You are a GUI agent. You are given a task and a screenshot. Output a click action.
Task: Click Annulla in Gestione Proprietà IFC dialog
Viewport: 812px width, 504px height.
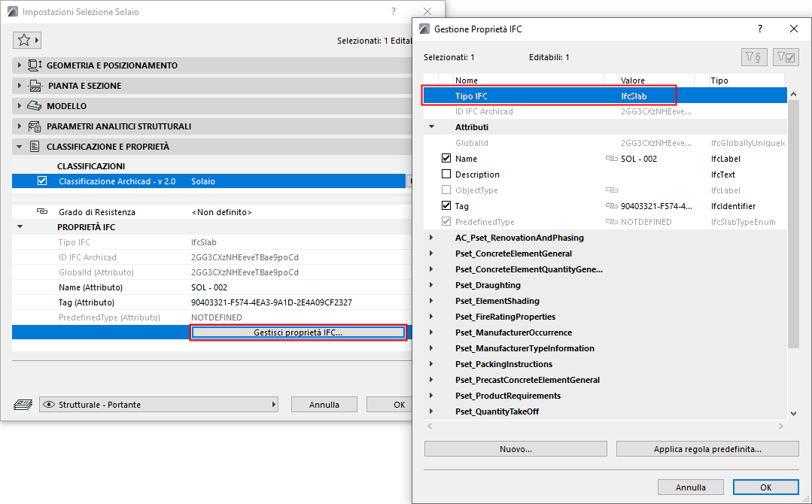tap(691, 487)
